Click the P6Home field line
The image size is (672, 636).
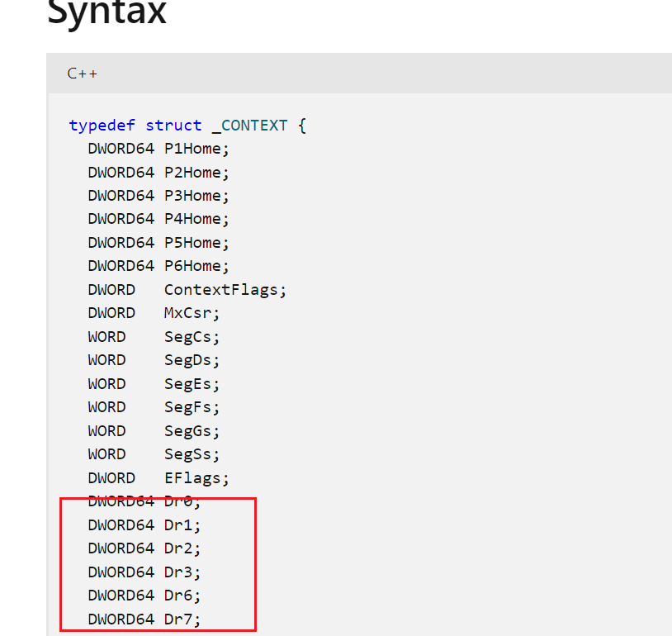pyautogui.click(x=159, y=266)
